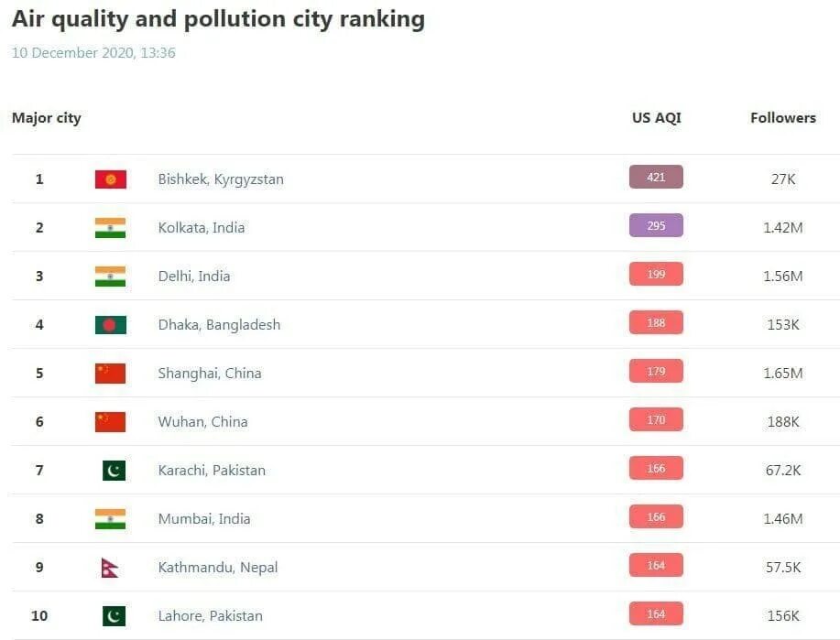Image resolution: width=840 pixels, height=640 pixels.
Task: Open the Bishkek, Kyrgyzstan city link
Action: (x=221, y=179)
